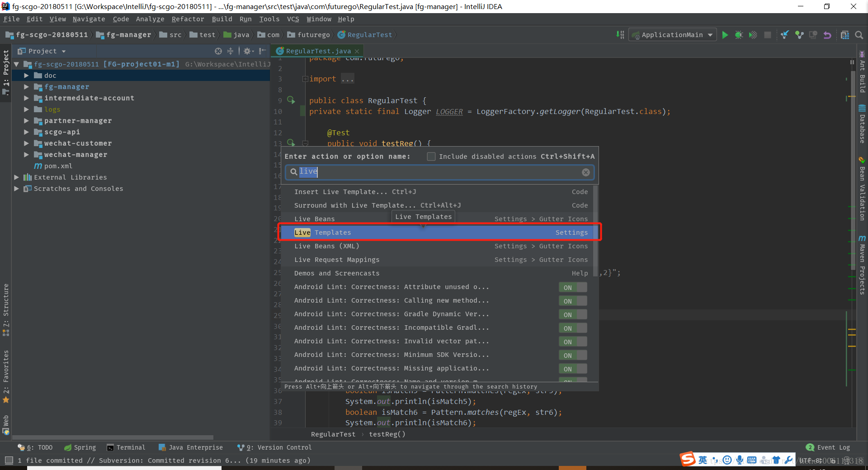Viewport: 868px width, 470px height.
Task: Clear the action search field
Action: pyautogui.click(x=586, y=172)
